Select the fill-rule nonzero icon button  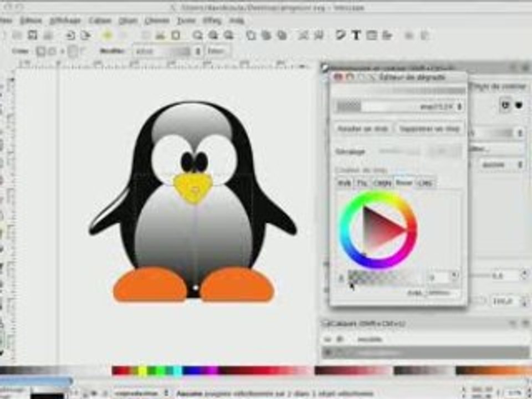pyautogui.click(x=519, y=105)
